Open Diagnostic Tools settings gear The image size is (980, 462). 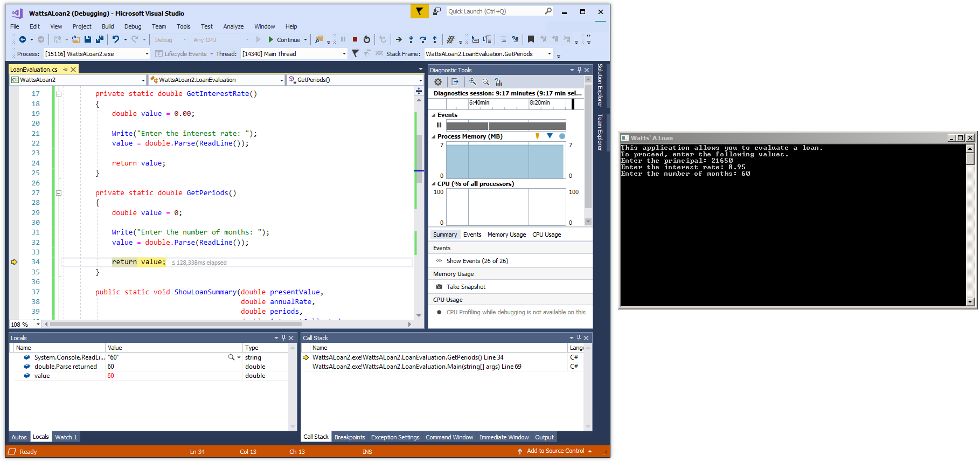pyautogui.click(x=438, y=82)
